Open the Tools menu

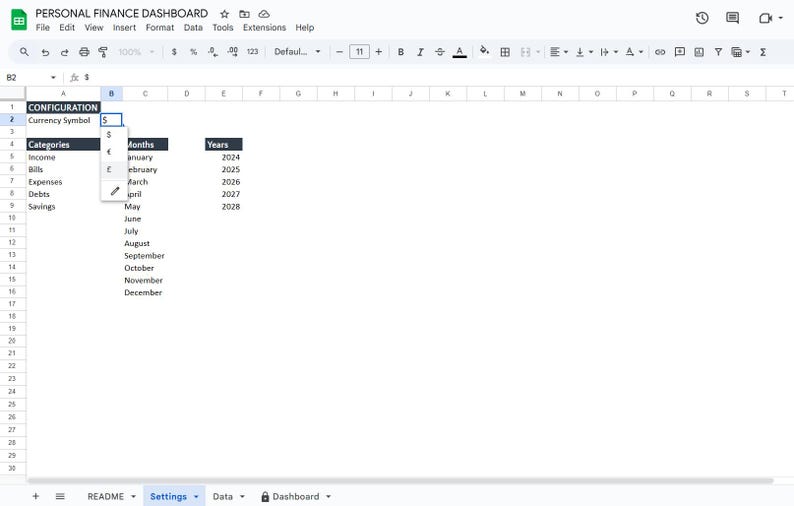click(x=222, y=27)
